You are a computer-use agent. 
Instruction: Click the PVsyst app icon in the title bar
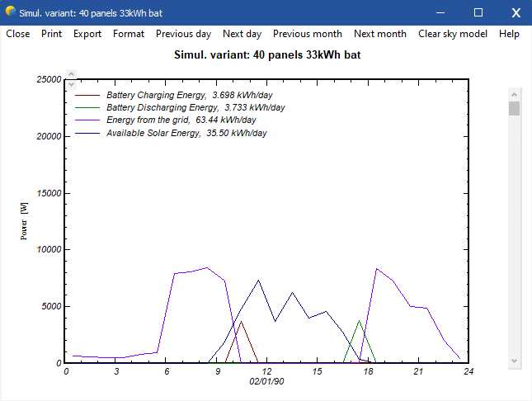tap(11, 12)
